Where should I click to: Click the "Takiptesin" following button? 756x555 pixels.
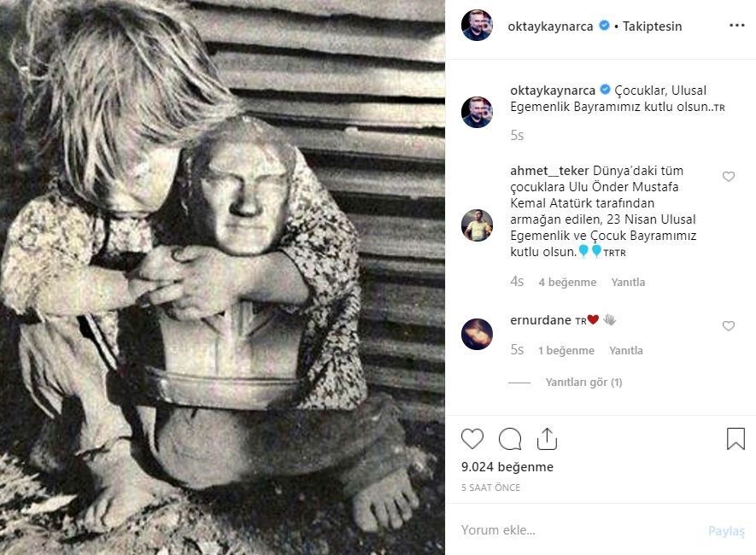tap(653, 26)
